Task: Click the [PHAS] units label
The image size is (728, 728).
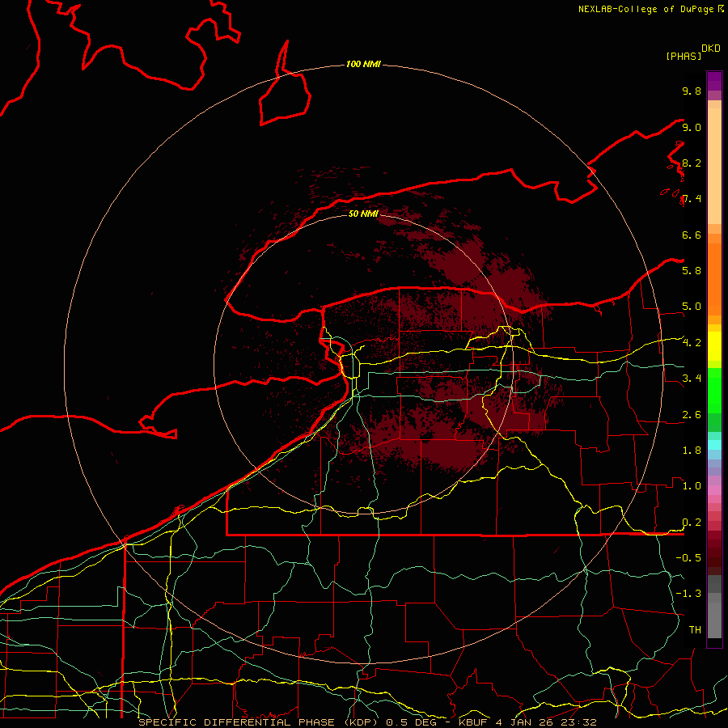Action: [x=684, y=56]
